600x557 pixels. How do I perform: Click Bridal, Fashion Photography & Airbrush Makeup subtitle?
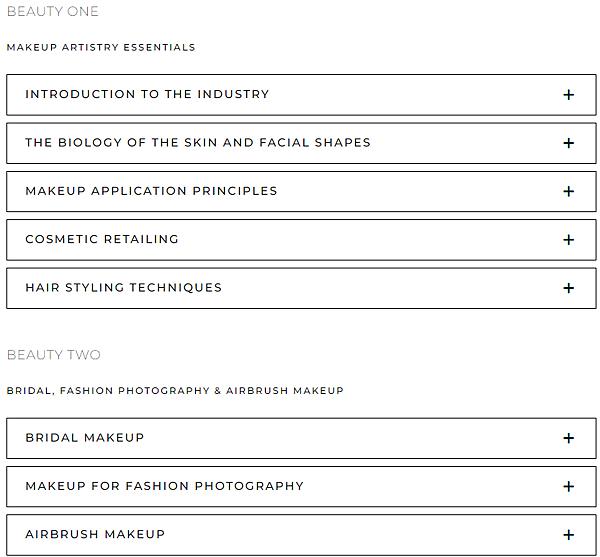[175, 391]
